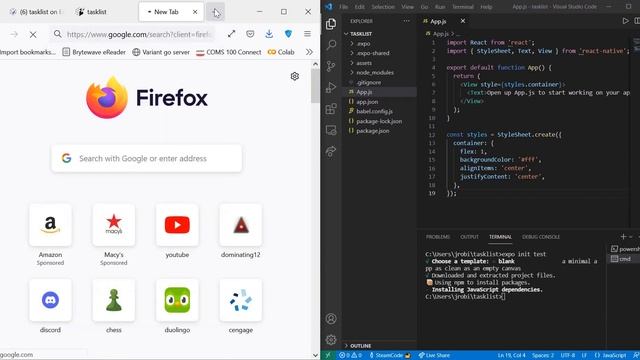
Task: Click Search with Google or enter address box
Action: pyautogui.click(x=147, y=158)
